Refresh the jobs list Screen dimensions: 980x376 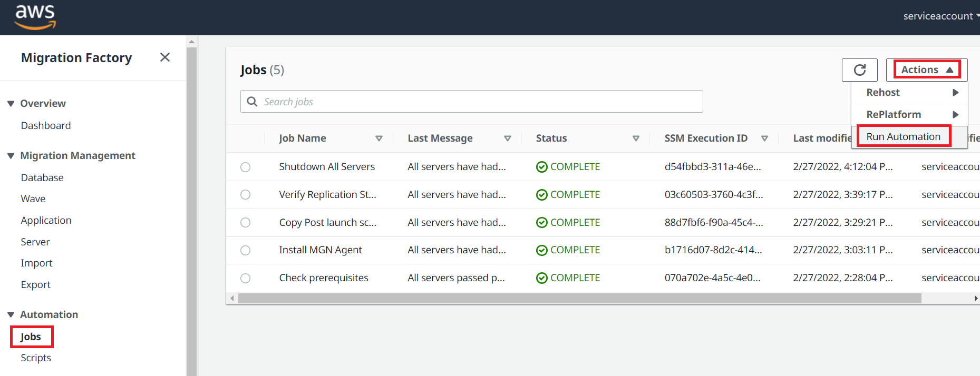pyautogui.click(x=859, y=70)
